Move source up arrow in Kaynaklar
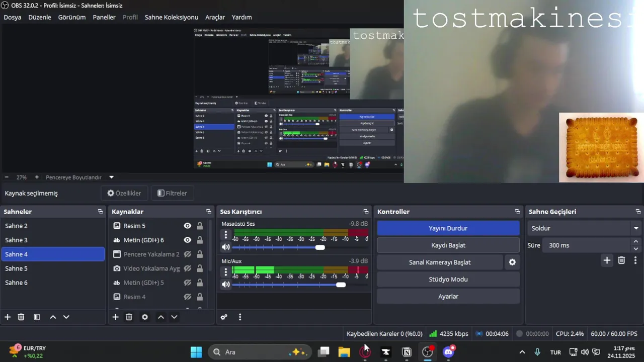This screenshot has width=644, height=362. click(161, 317)
